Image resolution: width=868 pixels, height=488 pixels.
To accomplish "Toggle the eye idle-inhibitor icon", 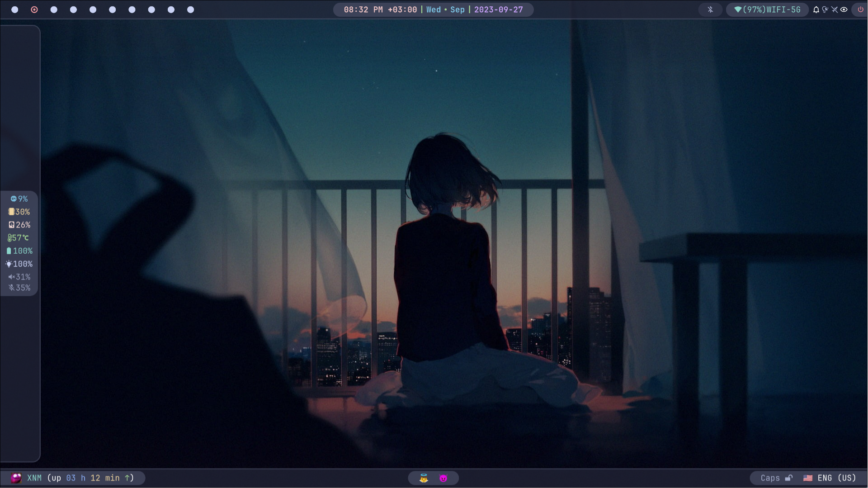I will tap(844, 9).
